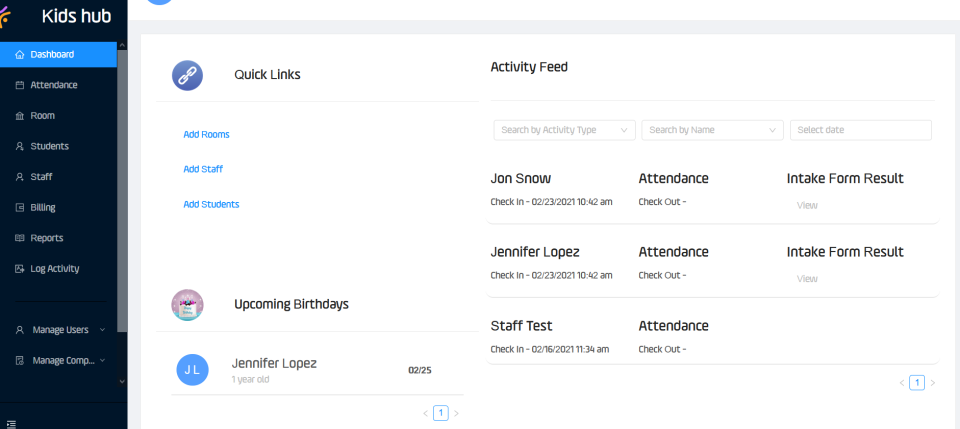Screen dimensions: 960x429
Task: Click the Room building icon
Action: click(20, 116)
